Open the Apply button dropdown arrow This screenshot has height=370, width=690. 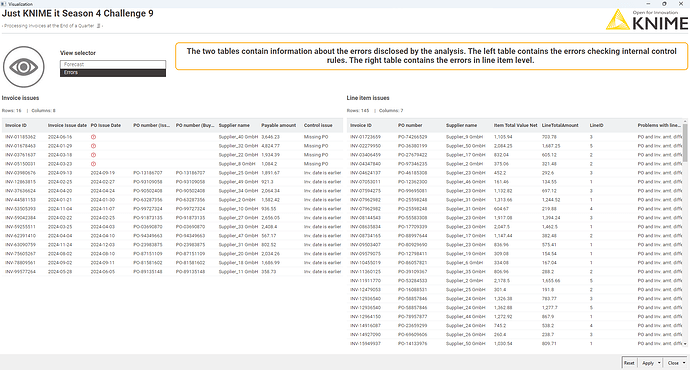tap(659, 363)
